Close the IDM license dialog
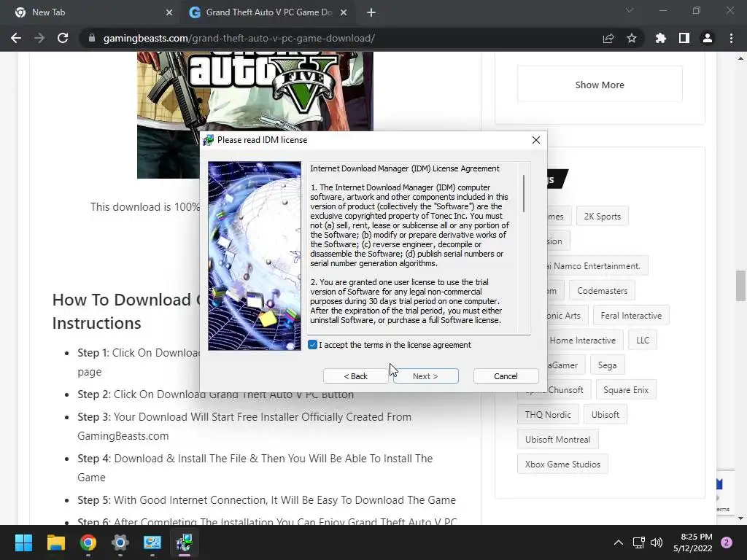The image size is (747, 560). pyautogui.click(x=536, y=140)
